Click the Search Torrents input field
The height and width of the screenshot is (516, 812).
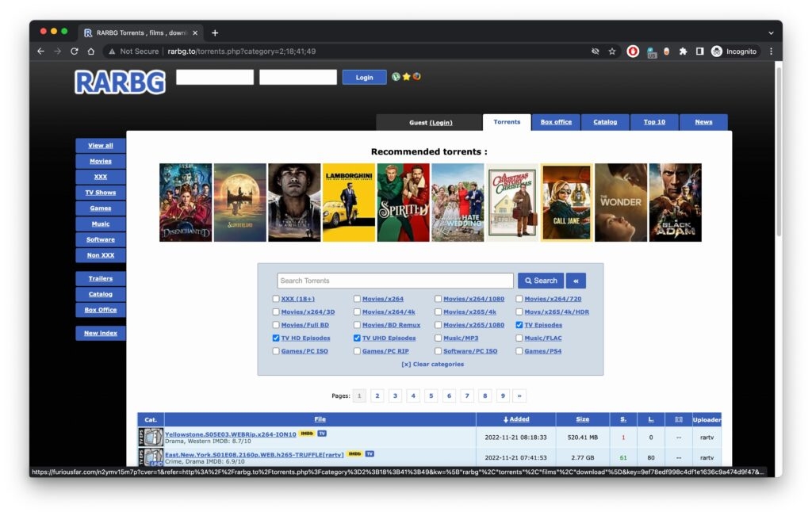coord(395,281)
